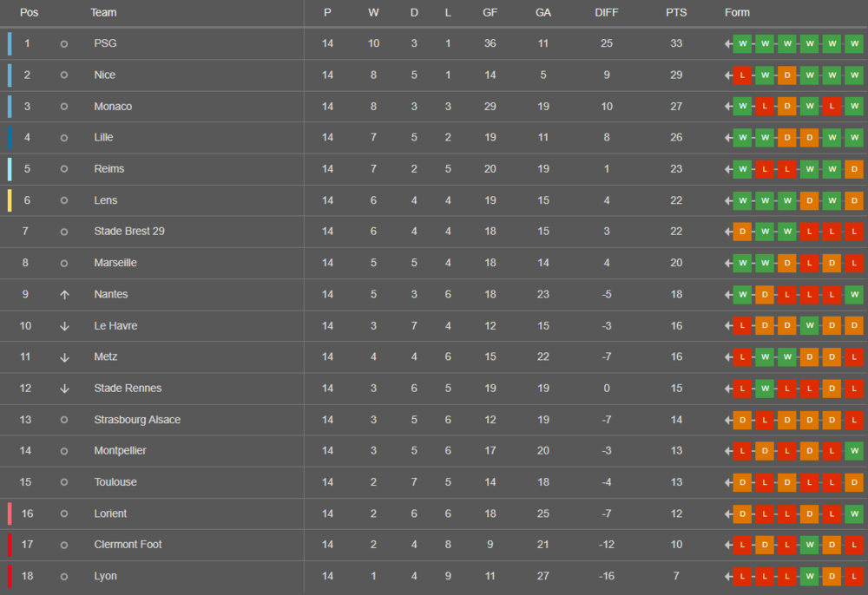This screenshot has height=595, width=868.
Task: Sort table by the PTS column header
Action: [676, 12]
